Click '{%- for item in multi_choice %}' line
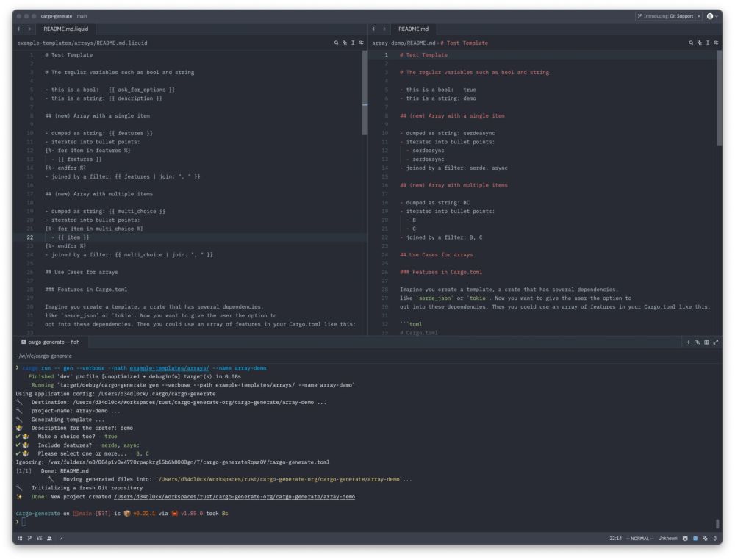Image resolution: width=735 pixels, height=560 pixels. coord(94,229)
